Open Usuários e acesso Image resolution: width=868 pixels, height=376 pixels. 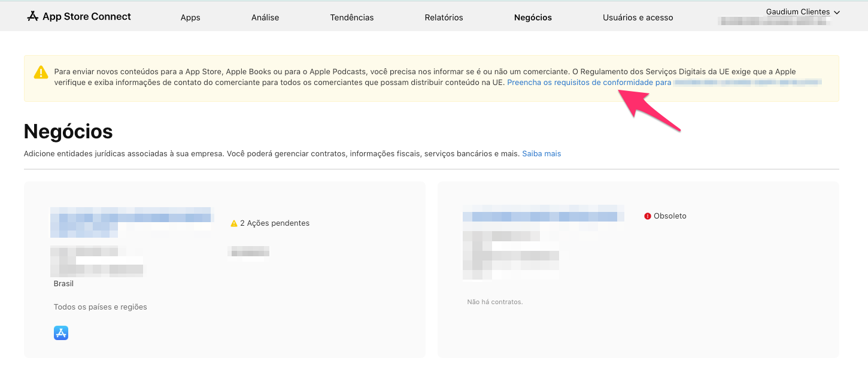tap(638, 17)
